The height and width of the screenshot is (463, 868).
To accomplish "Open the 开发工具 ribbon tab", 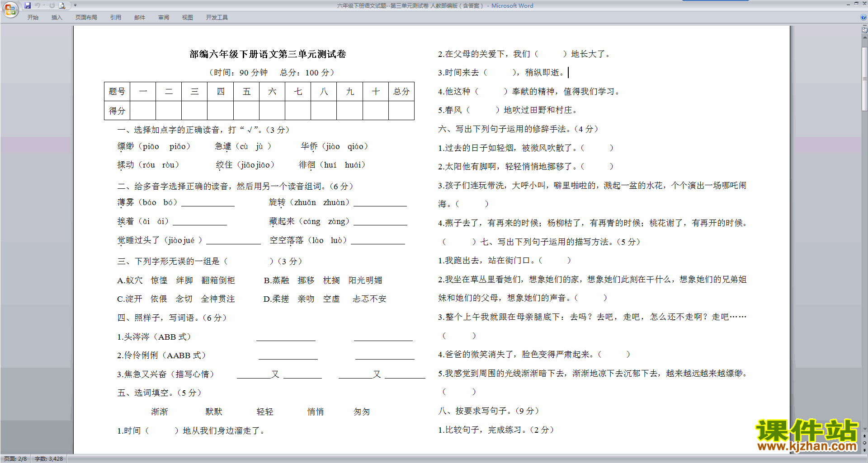I will tap(217, 17).
